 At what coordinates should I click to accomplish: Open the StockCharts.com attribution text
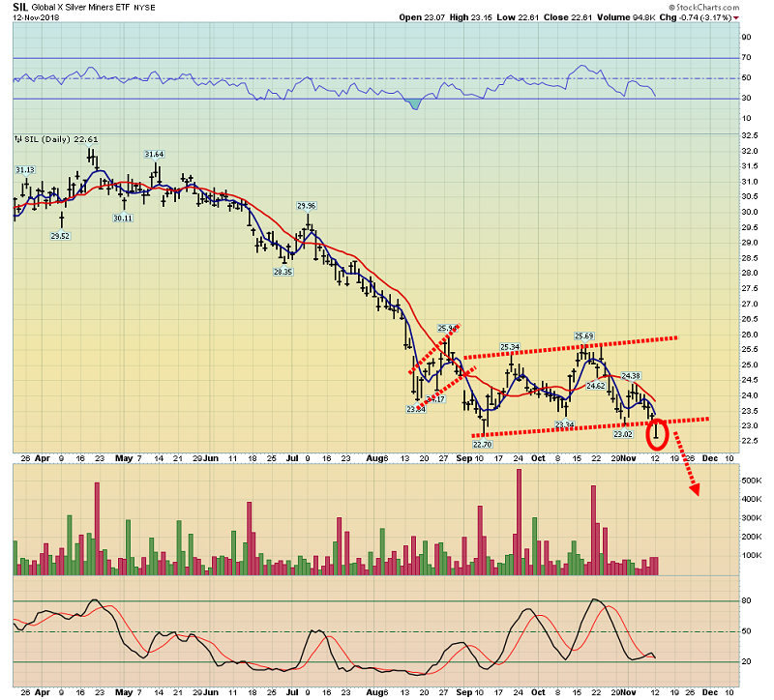click(x=704, y=8)
